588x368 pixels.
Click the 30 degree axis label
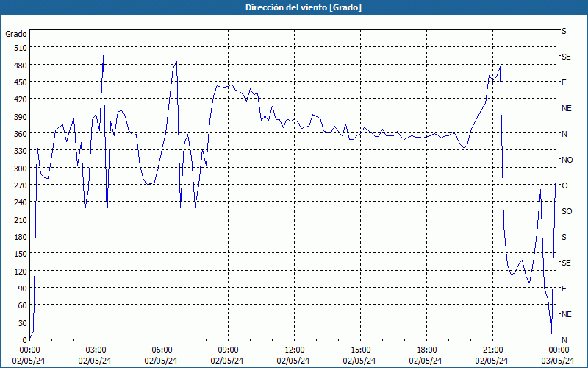(23, 323)
